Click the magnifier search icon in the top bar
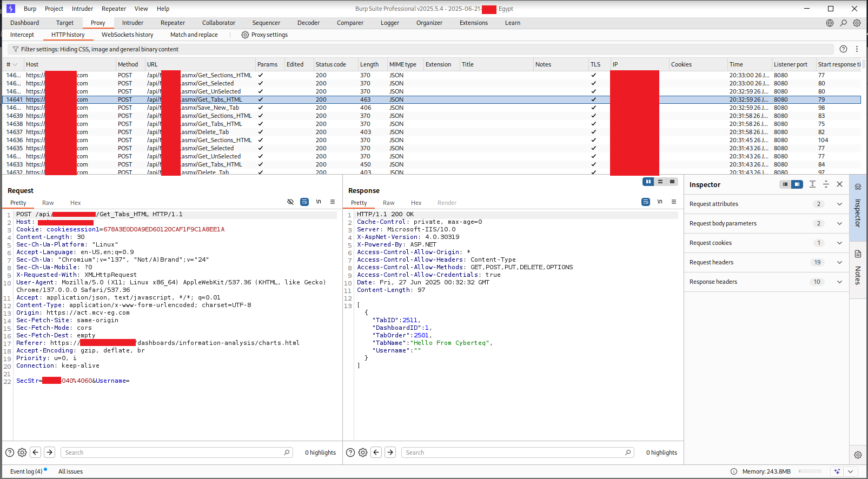The image size is (868, 479). (x=843, y=23)
